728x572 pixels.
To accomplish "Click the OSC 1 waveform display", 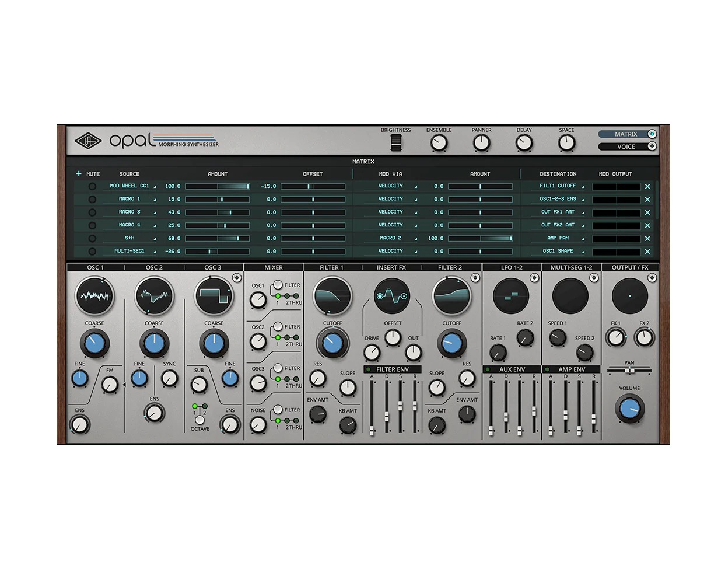I will (94, 296).
